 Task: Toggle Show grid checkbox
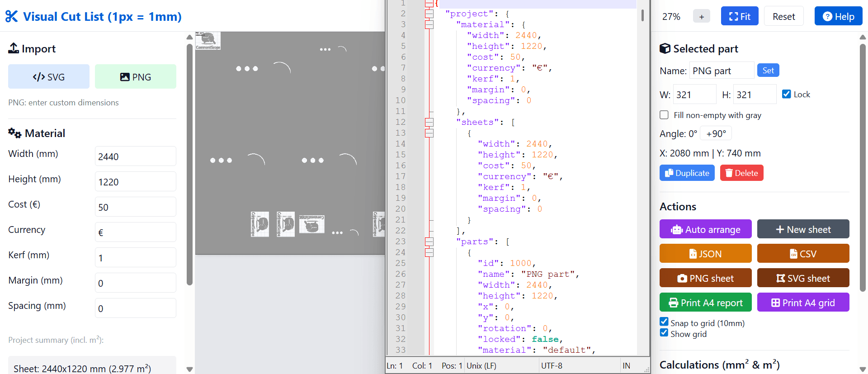[664, 333]
